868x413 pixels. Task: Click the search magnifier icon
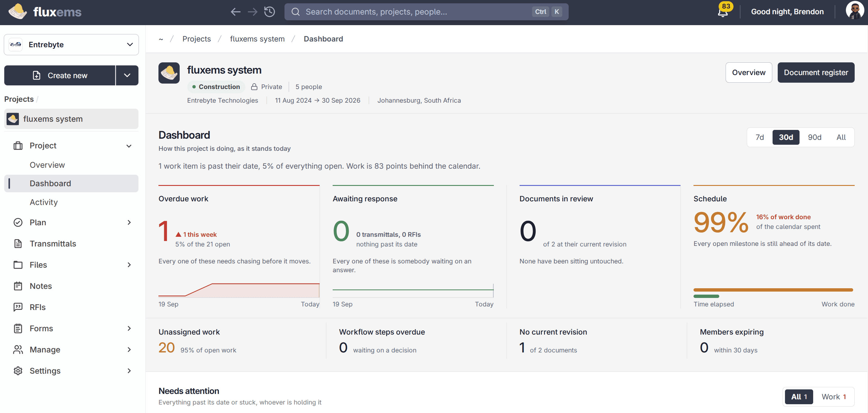click(295, 12)
